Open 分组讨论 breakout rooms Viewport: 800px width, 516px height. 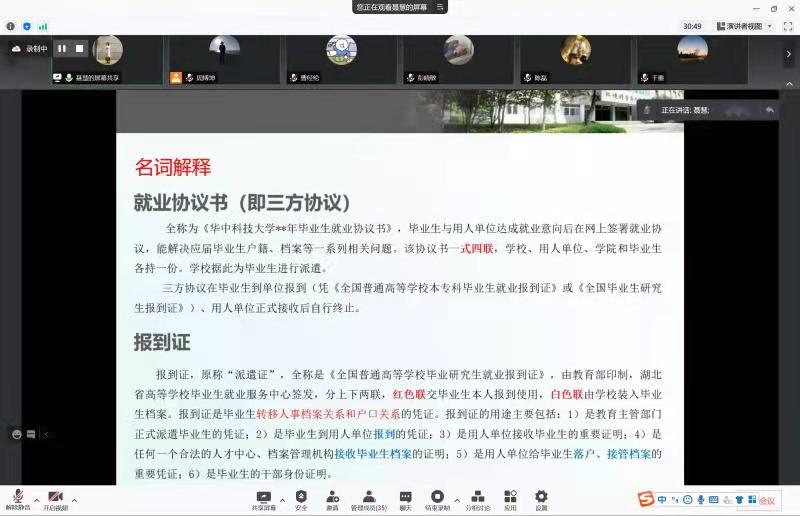click(477, 497)
